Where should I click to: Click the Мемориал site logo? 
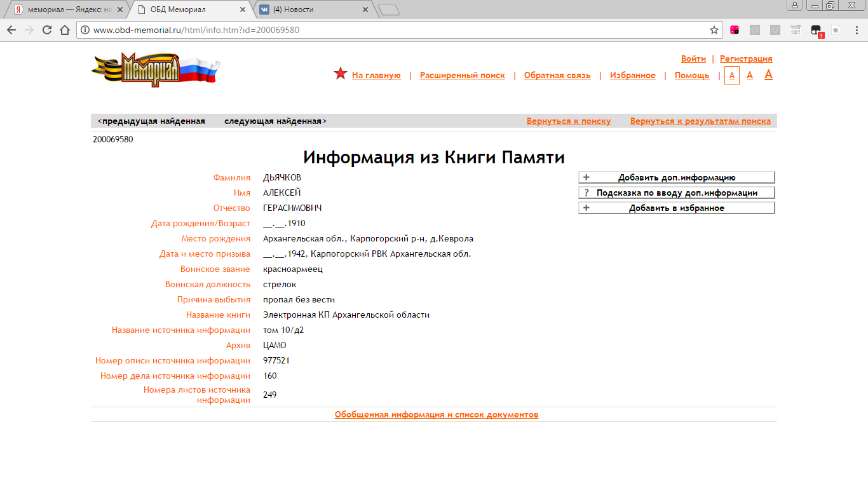[156, 69]
